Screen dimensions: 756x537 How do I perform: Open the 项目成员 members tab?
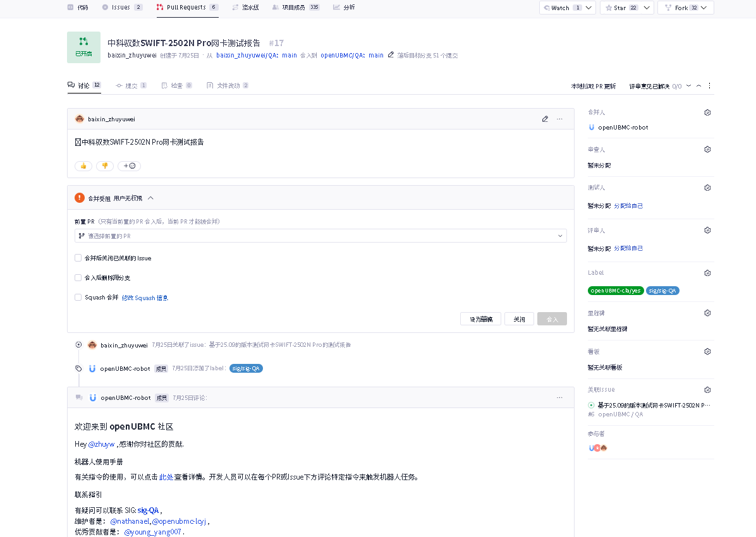pyautogui.click(x=296, y=7)
